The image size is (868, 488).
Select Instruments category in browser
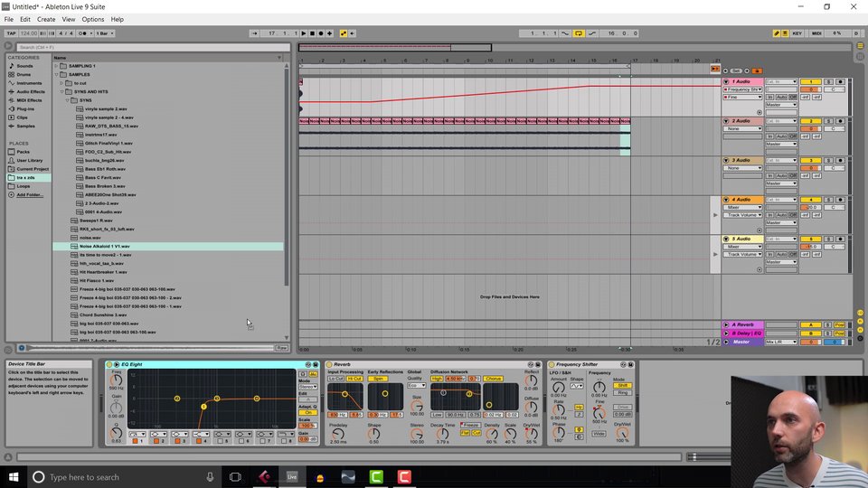(29, 83)
